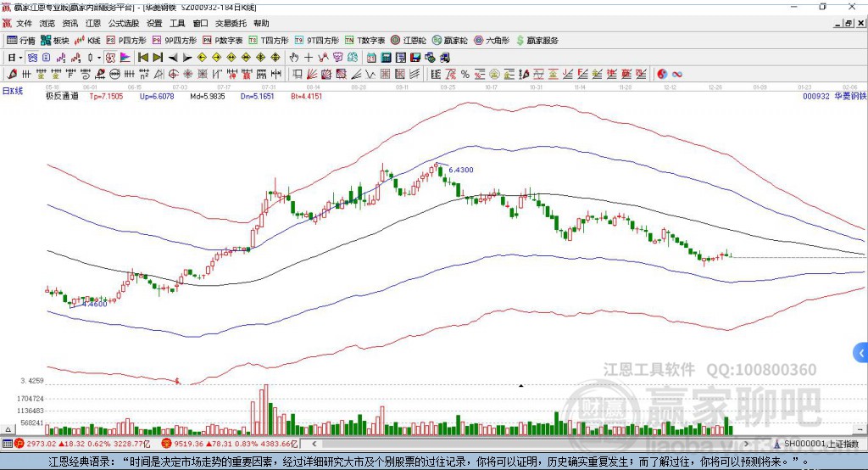The width and height of the screenshot is (868, 470).
Task: Toggle the purple stair-step chart button
Action: [x=61, y=57]
